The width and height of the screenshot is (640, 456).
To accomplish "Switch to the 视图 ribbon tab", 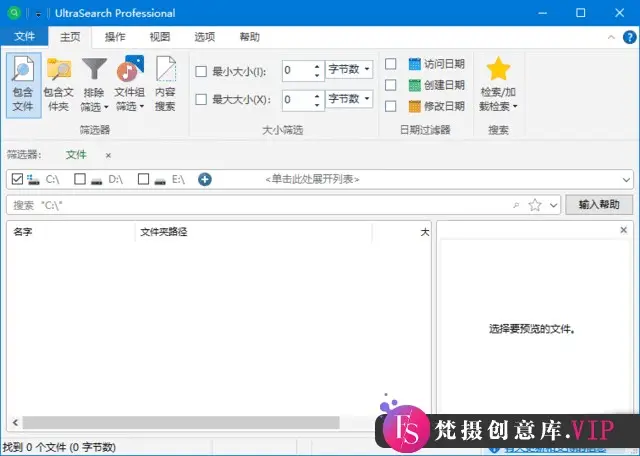I will click(x=160, y=37).
